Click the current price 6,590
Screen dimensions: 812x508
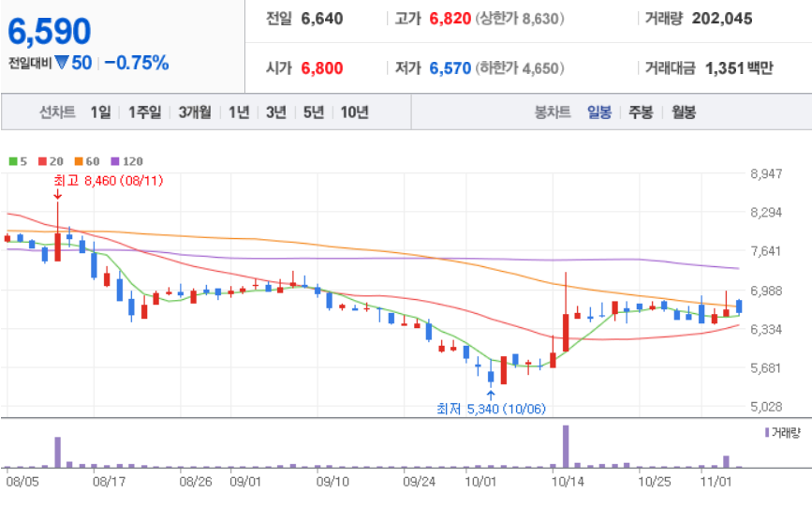point(50,31)
